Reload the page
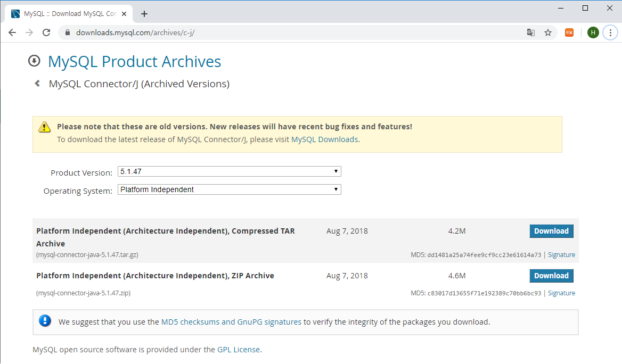622x364 pixels. click(x=46, y=32)
